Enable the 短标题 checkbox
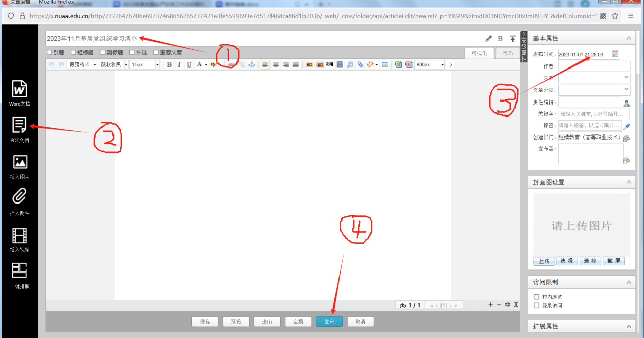644x338 pixels. (73, 52)
